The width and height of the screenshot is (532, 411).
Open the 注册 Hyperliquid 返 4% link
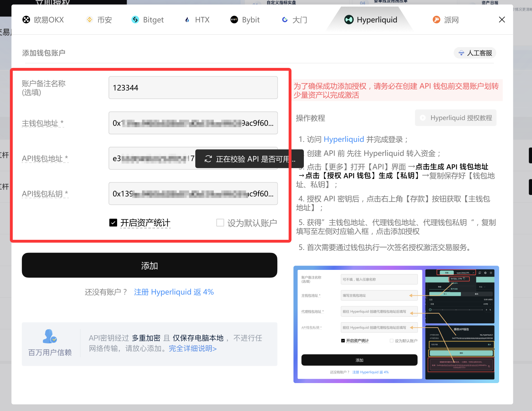[174, 292]
